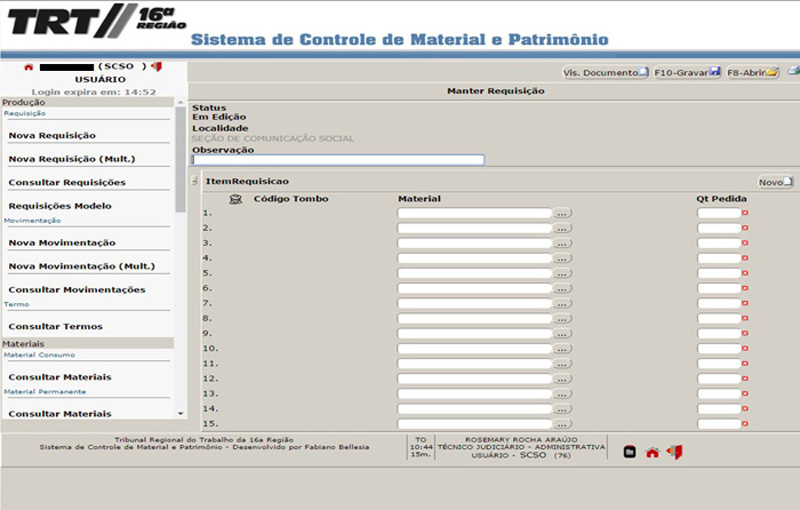Remove item row 2 with red icon
This screenshot has height=510, width=800.
[x=745, y=228]
